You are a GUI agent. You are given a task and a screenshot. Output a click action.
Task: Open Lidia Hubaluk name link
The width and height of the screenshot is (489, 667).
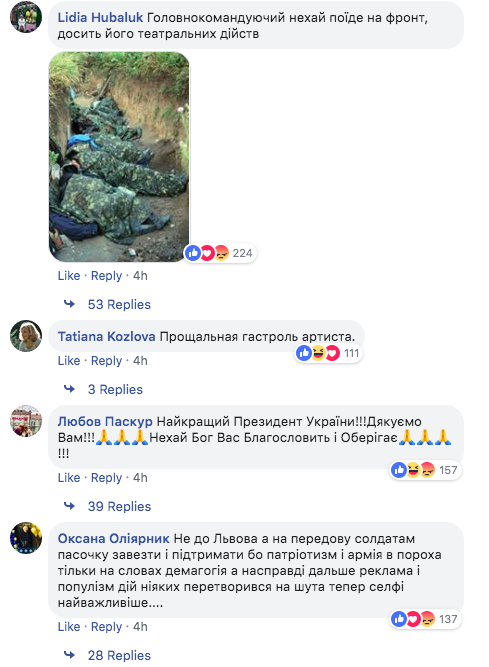click(100, 17)
